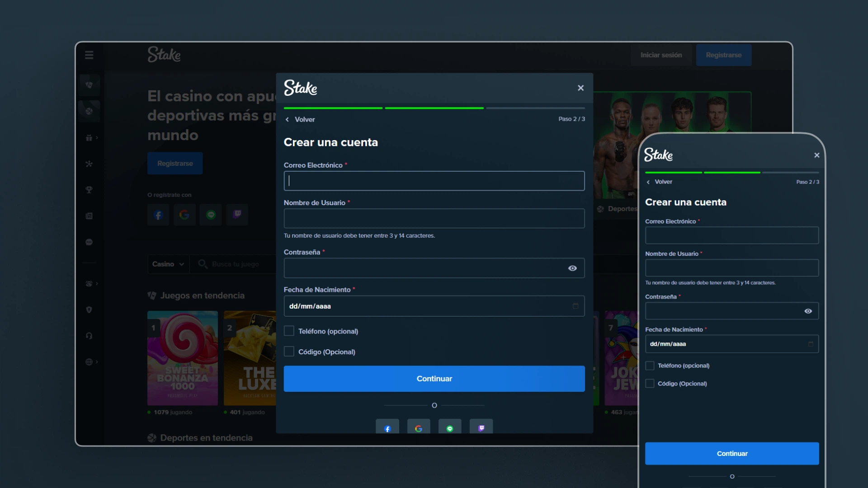Click the Juegos en tendencia heading
The height and width of the screenshot is (488, 868).
click(202, 296)
